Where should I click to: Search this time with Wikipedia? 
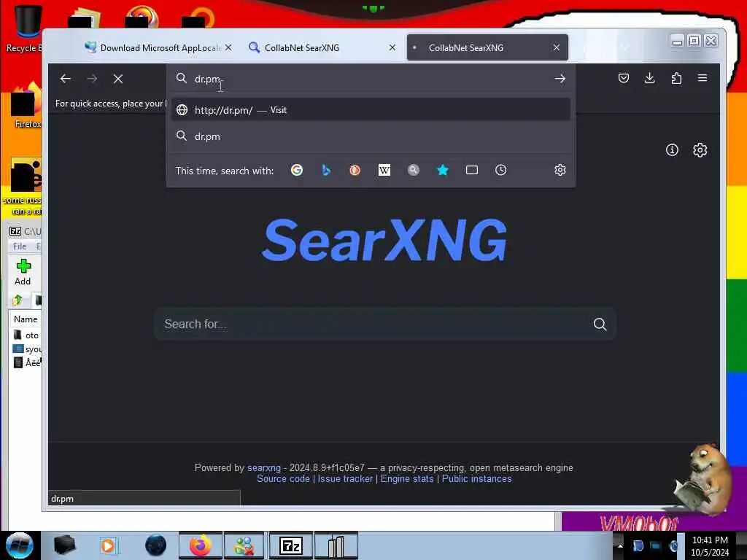[384, 170]
